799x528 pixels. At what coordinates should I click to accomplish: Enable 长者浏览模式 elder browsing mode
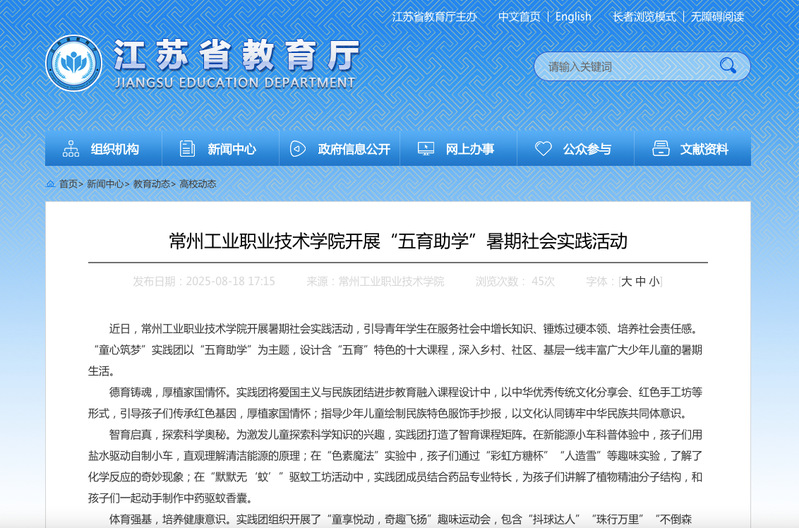click(x=644, y=17)
